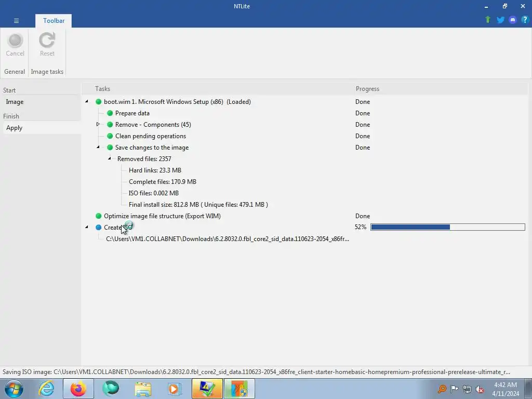The image size is (532, 399).
Task: Collapse the boot.wim Microsoft Windows Setup task
Action: click(x=87, y=101)
